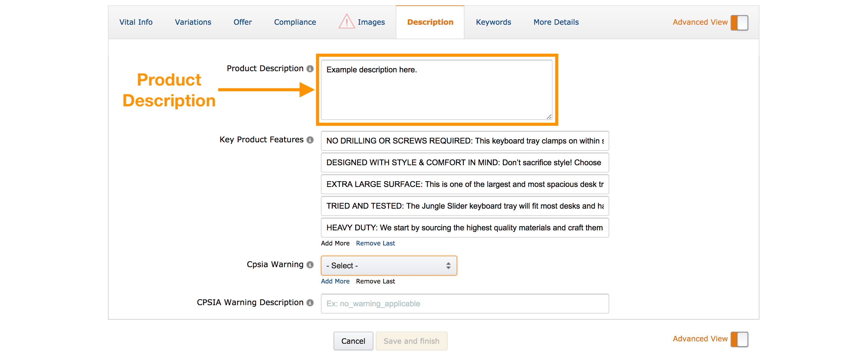Open the Keywords tab
The height and width of the screenshot is (357, 868).
(x=493, y=22)
